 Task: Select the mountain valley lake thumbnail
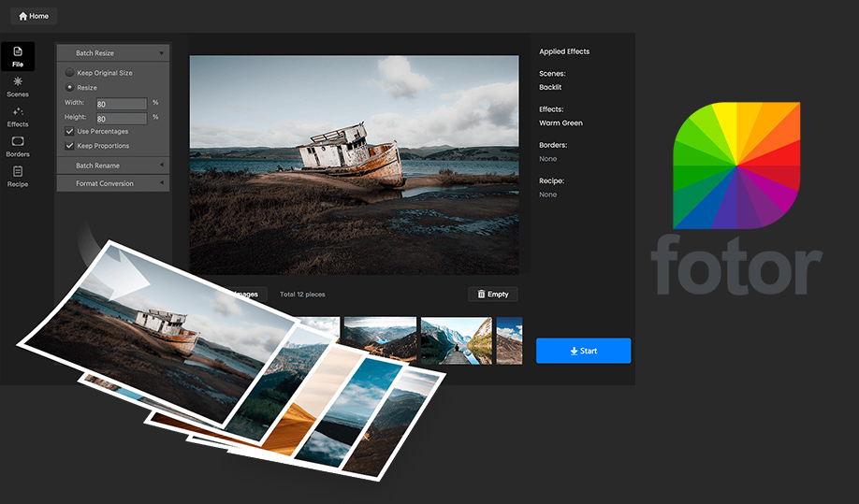click(380, 340)
